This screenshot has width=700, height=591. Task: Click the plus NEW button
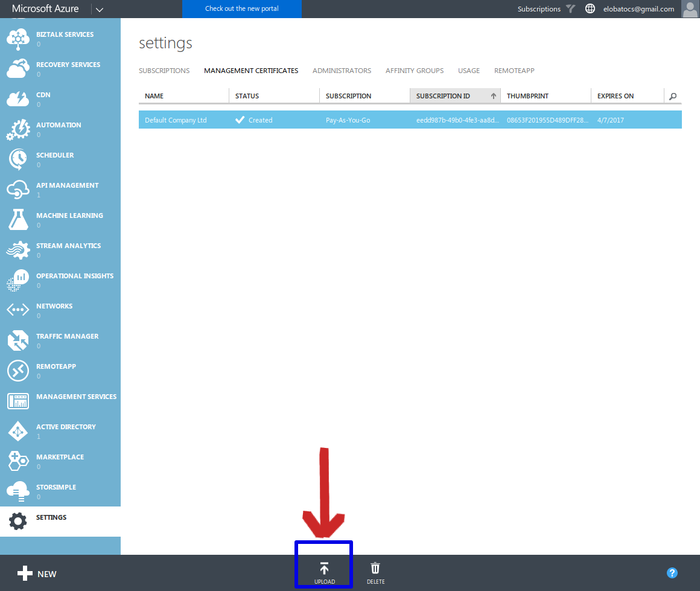pos(37,573)
